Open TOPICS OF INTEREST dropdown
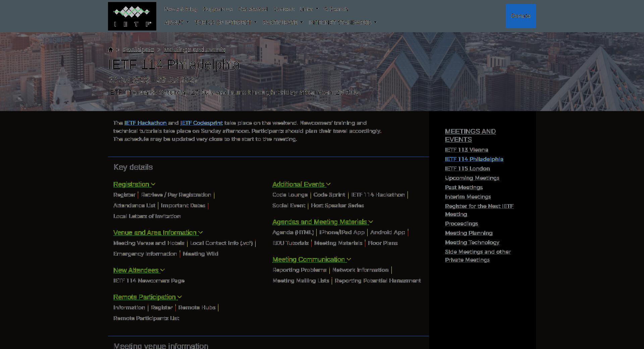This screenshot has height=349, width=644. click(226, 22)
